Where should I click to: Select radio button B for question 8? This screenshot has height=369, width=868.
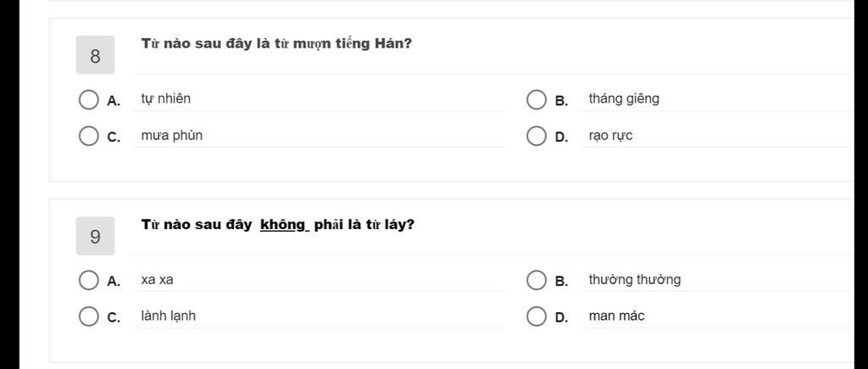[x=536, y=100]
